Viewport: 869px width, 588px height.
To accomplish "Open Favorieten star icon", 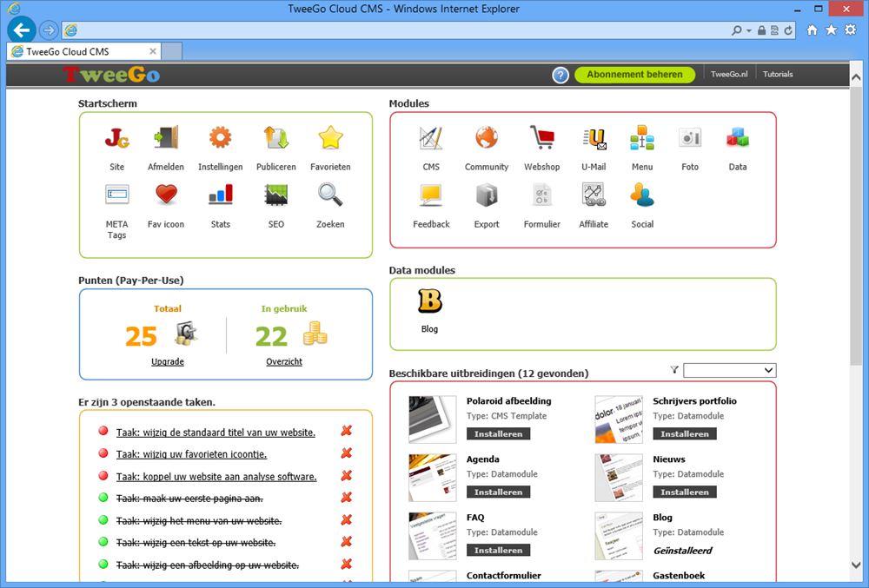I will click(x=330, y=138).
